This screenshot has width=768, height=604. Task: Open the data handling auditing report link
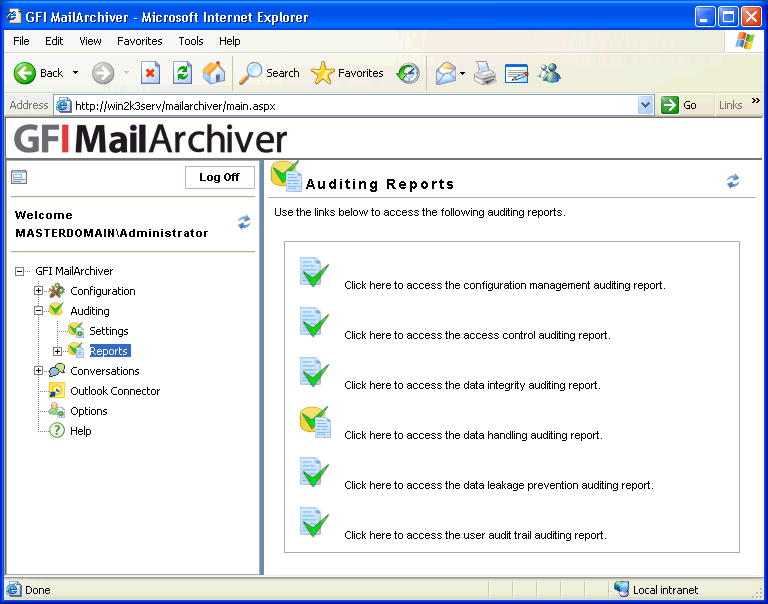[473, 435]
